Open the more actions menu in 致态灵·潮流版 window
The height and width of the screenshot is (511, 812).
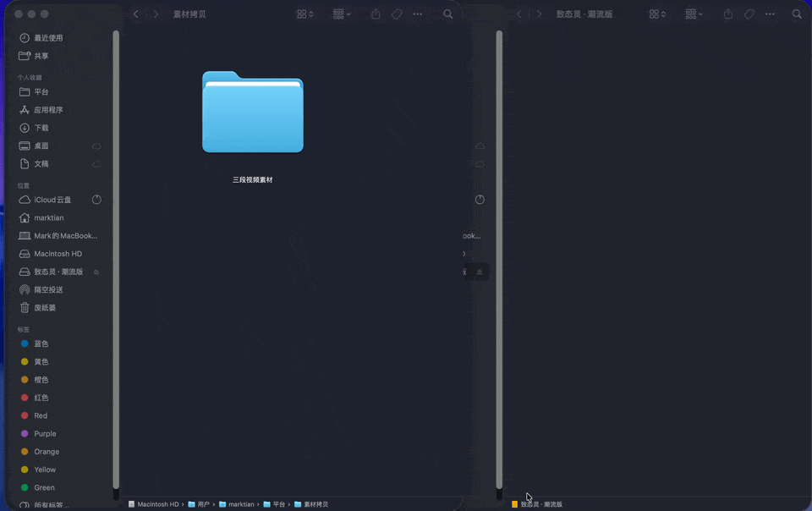(770, 14)
